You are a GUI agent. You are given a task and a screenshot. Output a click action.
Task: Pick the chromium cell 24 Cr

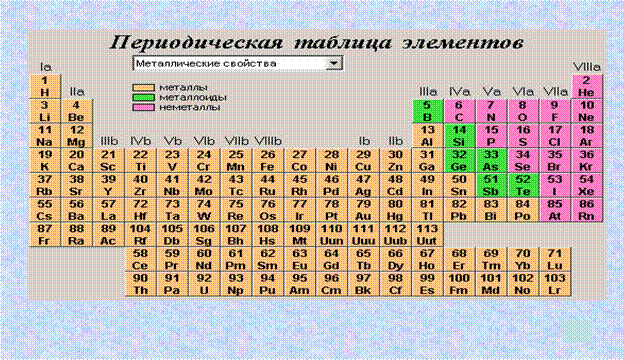[x=204, y=161]
